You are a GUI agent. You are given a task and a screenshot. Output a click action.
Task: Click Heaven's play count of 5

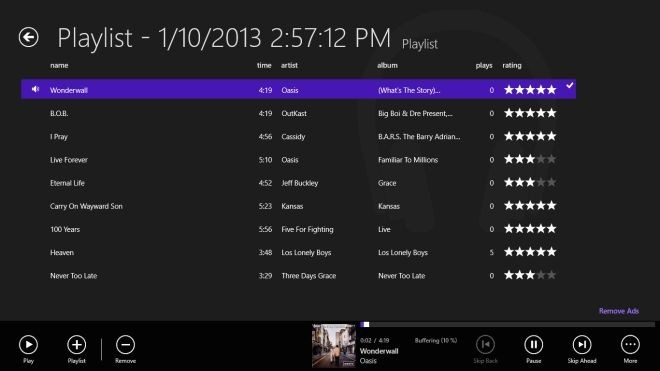(x=491, y=252)
